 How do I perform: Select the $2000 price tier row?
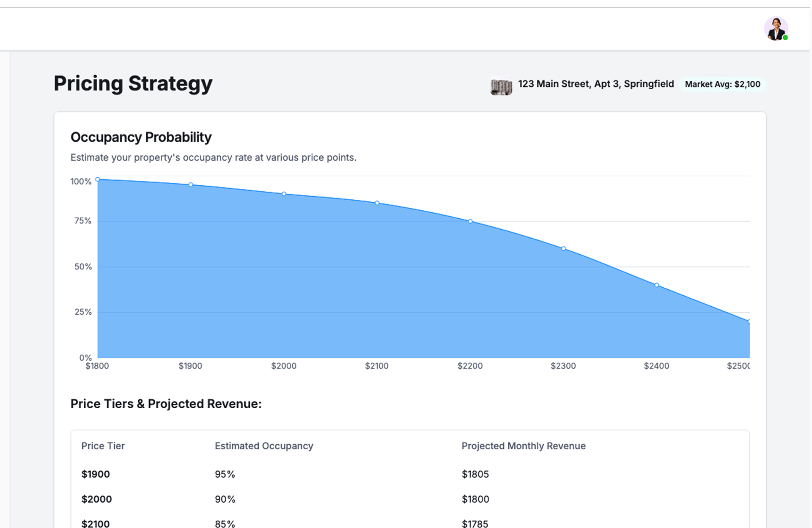click(x=96, y=499)
